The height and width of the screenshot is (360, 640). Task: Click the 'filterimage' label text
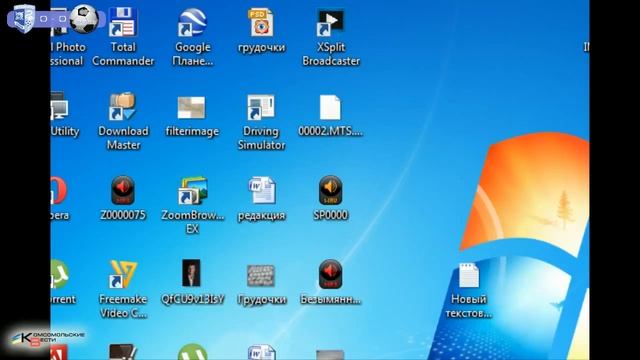tap(192, 131)
